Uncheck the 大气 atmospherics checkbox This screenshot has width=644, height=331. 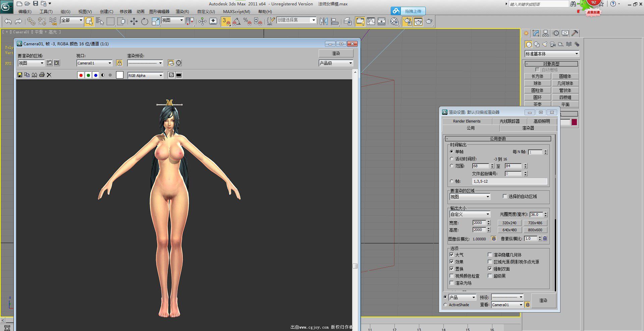point(451,255)
